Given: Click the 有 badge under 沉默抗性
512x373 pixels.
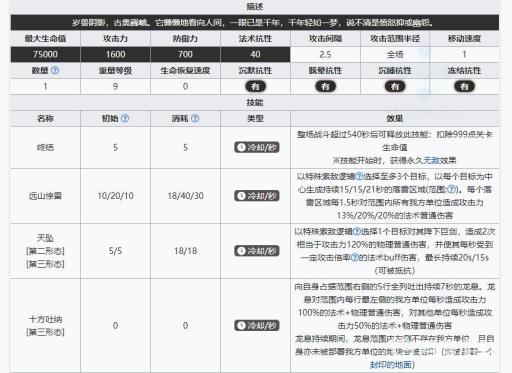Looking at the screenshot, I should point(255,86).
